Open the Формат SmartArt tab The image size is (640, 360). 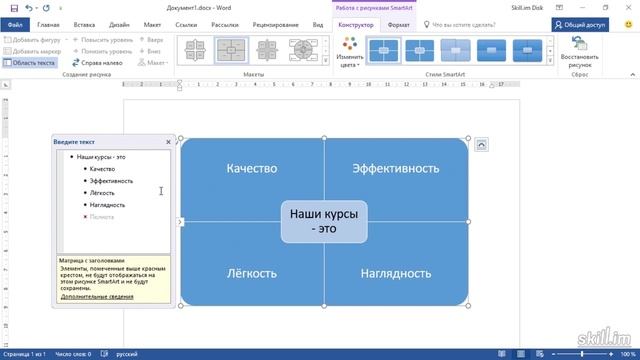click(x=398, y=25)
